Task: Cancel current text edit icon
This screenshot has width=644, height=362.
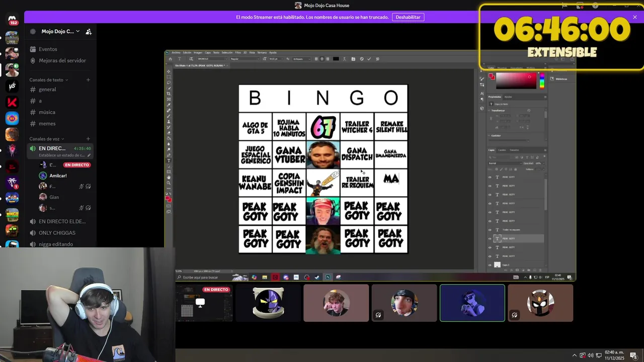Action: 362,59
